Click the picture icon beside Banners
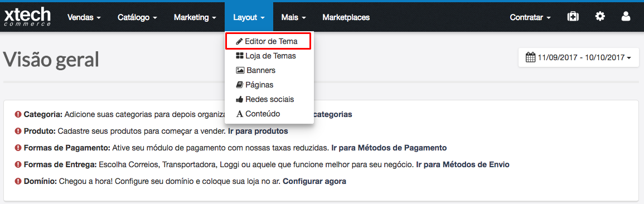Screen dimensions: 644x204 [x=240, y=70]
